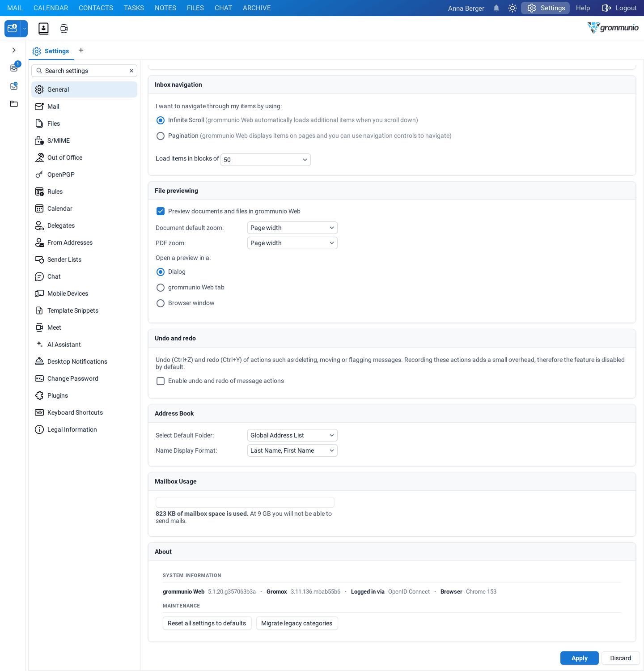
Task: Open Mobile Devices settings category
Action: tap(84, 293)
